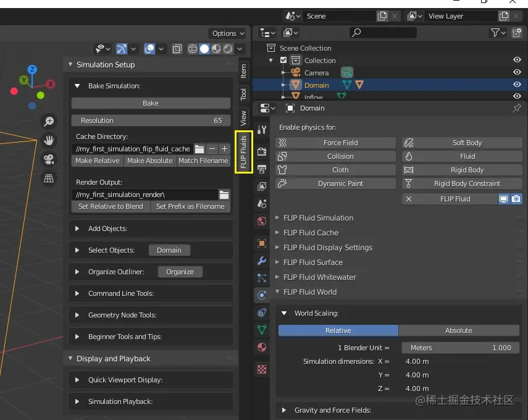
Task: Open the Object properties orange square icon
Action: (262, 243)
